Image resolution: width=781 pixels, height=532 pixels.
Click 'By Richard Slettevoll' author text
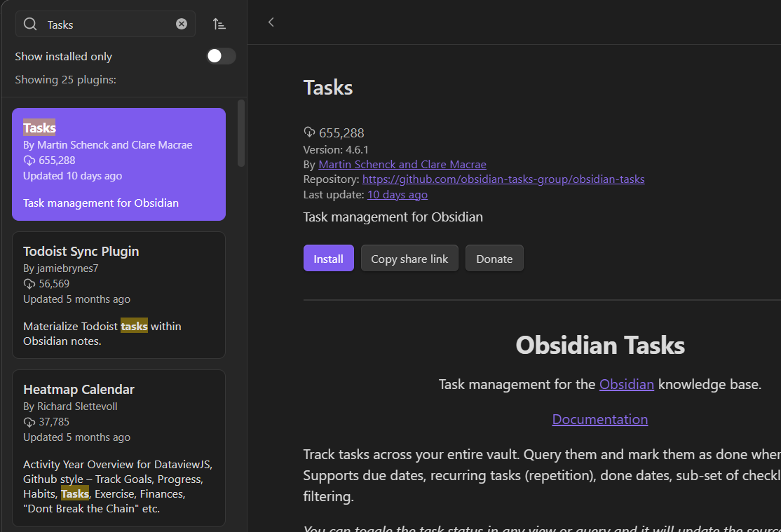coord(70,407)
